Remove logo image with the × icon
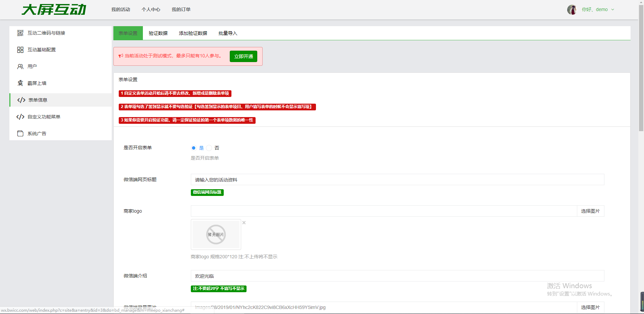This screenshot has width=644, height=314. 244,223
